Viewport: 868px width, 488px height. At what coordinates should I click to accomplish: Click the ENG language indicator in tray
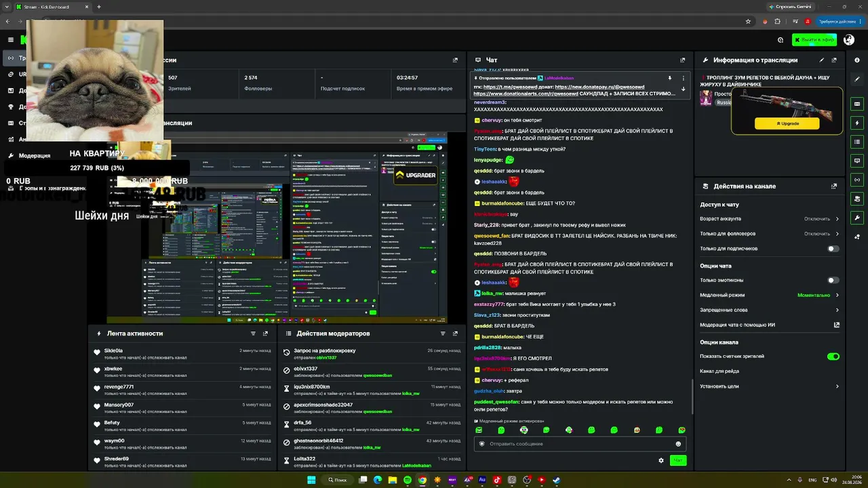pos(812,480)
